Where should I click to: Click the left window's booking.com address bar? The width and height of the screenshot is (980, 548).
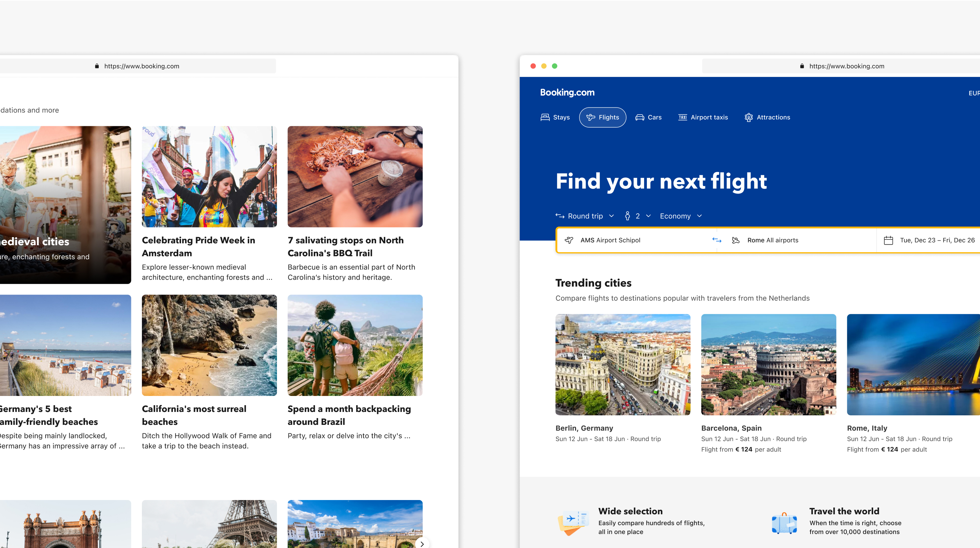tap(138, 66)
